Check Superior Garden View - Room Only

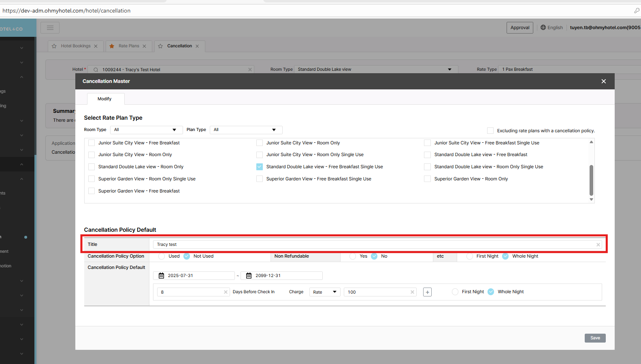pos(427,179)
